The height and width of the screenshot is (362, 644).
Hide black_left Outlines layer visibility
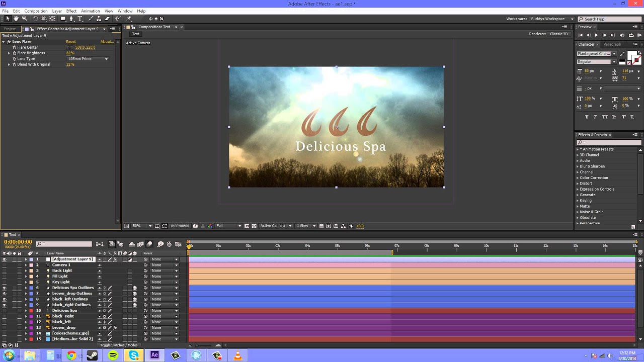click(x=5, y=299)
